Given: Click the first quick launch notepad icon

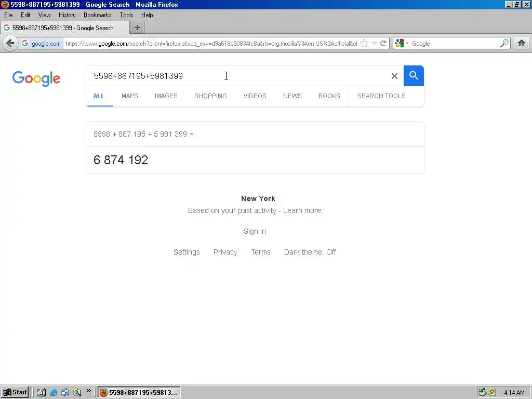Looking at the screenshot, I should pos(42,392).
